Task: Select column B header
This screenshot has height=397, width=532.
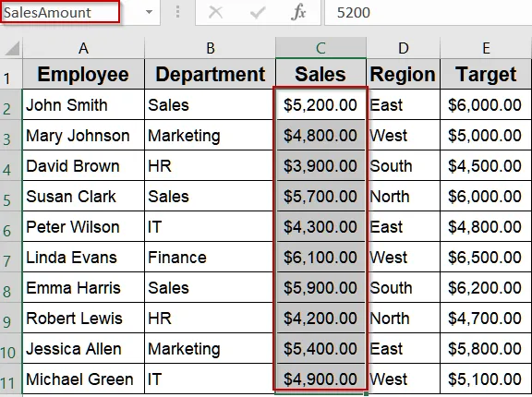Action: click(x=210, y=48)
